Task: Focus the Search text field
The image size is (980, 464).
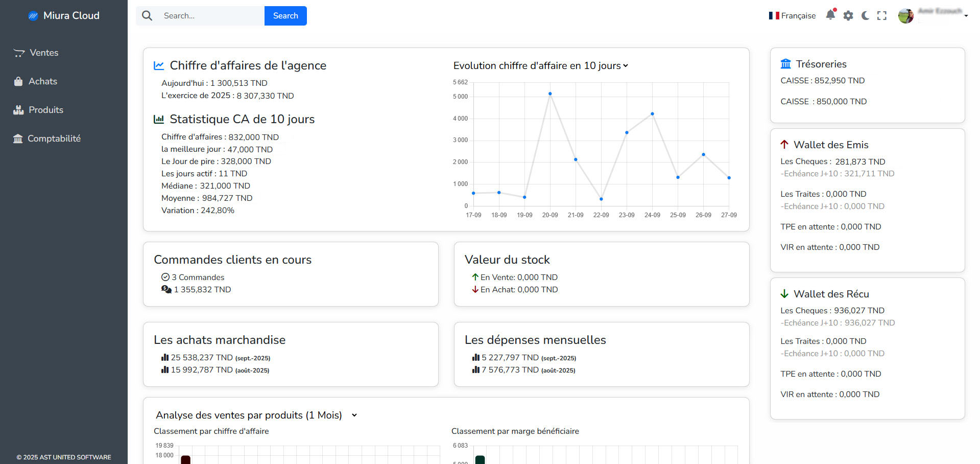Action: pos(210,16)
